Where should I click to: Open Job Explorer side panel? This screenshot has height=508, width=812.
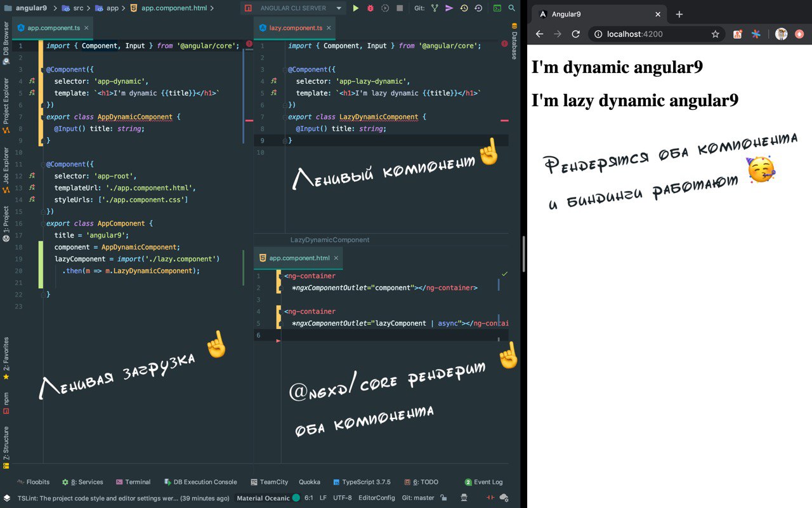tap(6, 170)
